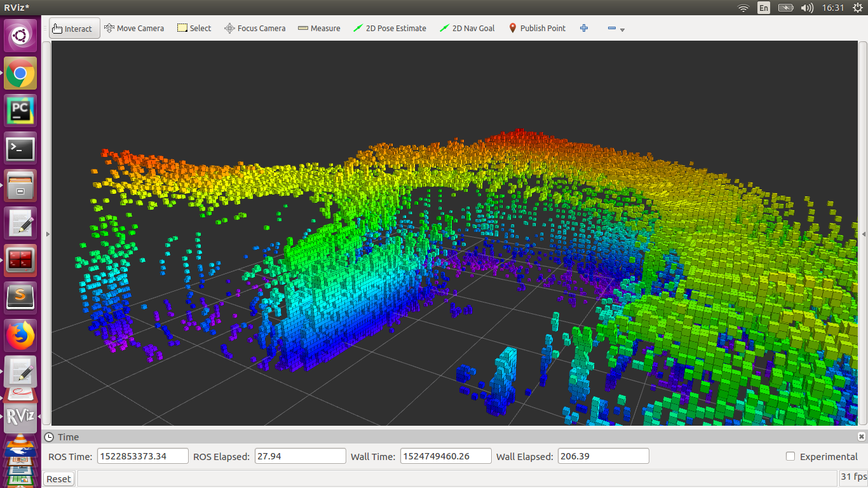Enable the Experimental checkbox
Screen dimensions: 868x488
pos(790,456)
